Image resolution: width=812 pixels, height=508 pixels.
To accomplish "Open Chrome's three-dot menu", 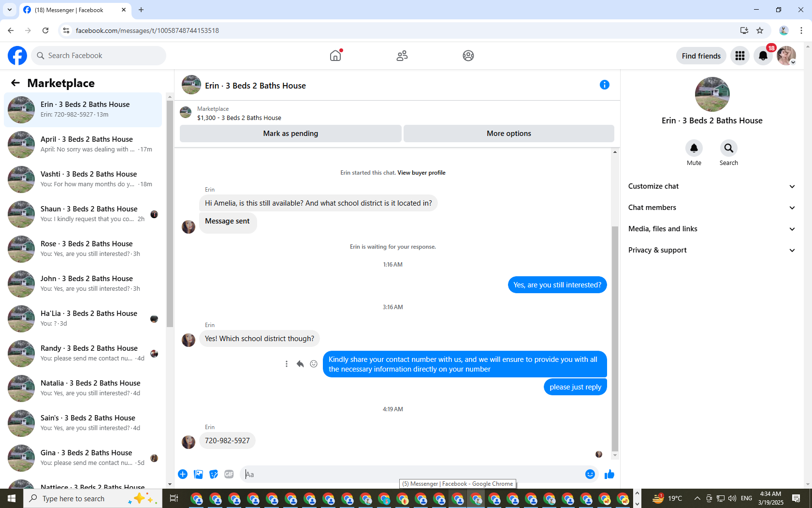I will pos(801,30).
